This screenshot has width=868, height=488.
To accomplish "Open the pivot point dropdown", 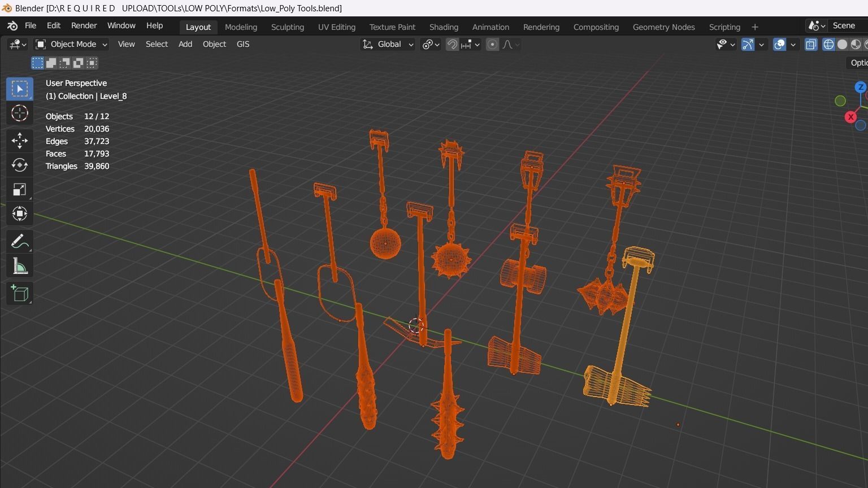I will (431, 45).
